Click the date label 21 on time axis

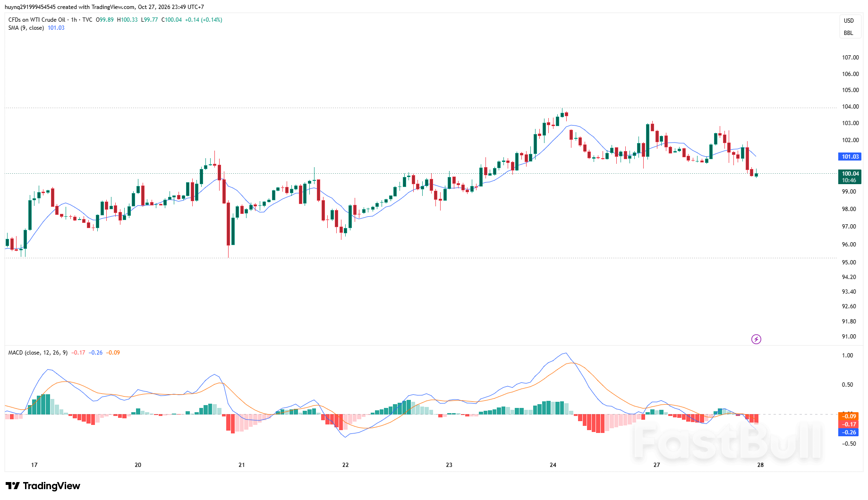click(242, 465)
